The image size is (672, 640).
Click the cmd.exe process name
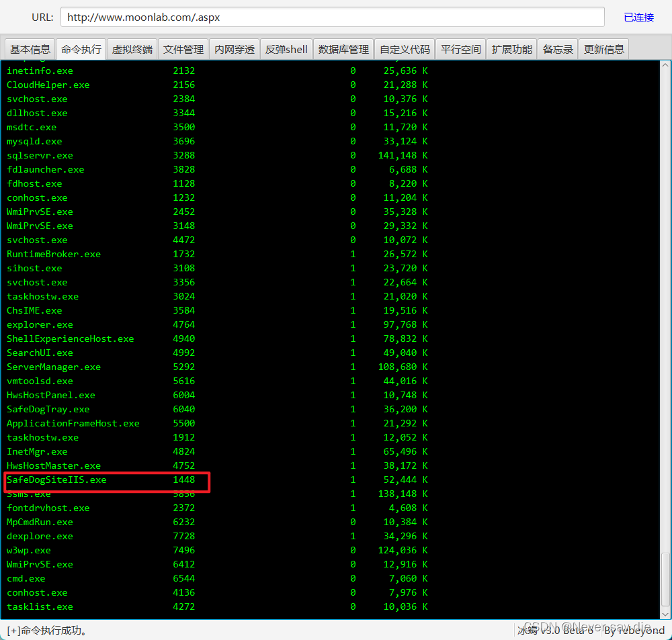click(x=26, y=579)
